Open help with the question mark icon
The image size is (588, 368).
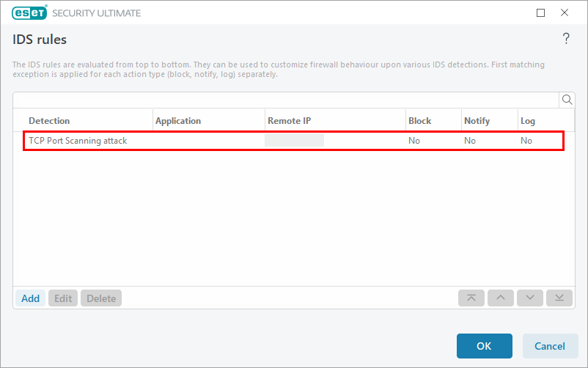(x=565, y=40)
